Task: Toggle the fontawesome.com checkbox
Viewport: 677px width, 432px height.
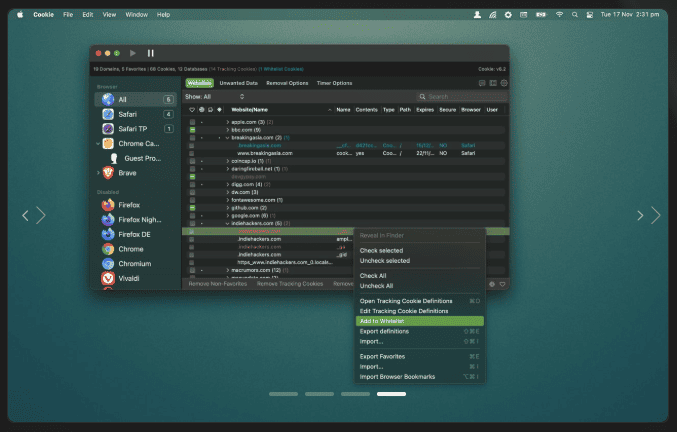Action: tap(192, 200)
